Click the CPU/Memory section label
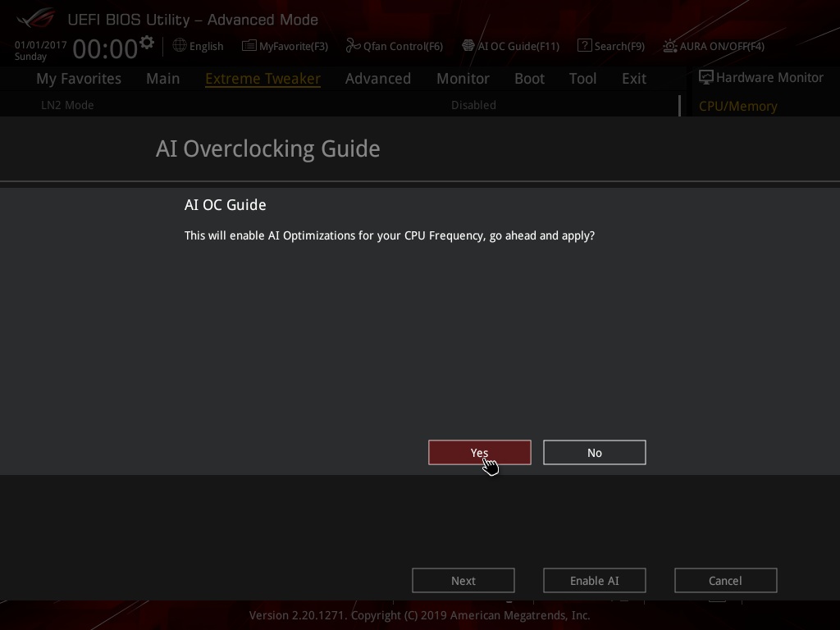This screenshot has width=840, height=630. pos(737,106)
